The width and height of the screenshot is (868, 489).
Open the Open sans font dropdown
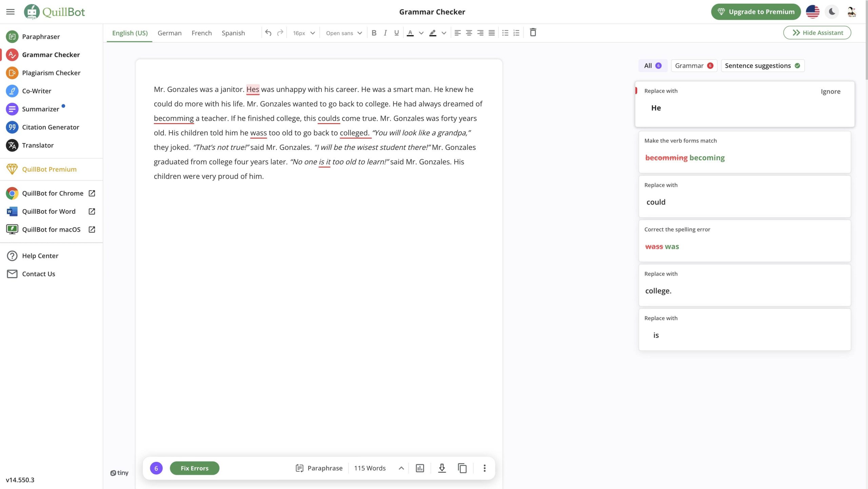point(344,33)
